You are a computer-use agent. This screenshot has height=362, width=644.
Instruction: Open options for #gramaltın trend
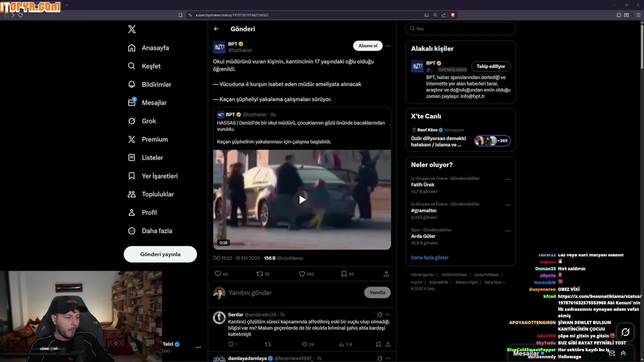[508, 205]
